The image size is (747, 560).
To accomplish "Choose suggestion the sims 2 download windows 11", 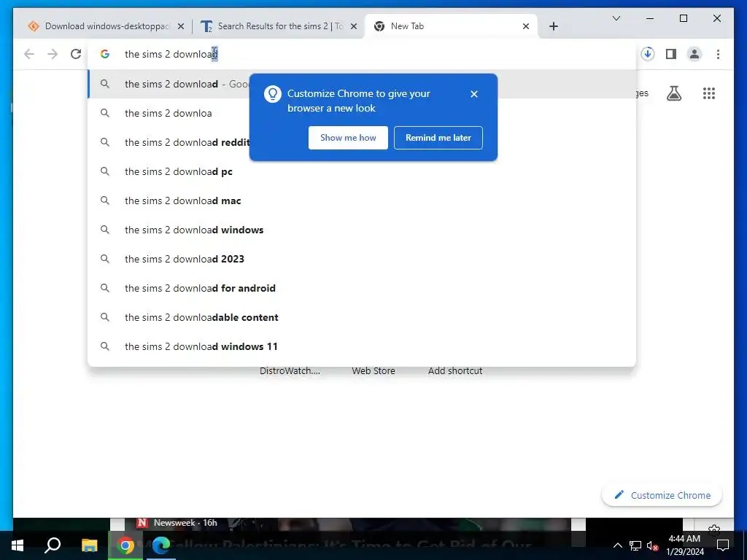I will point(362,346).
